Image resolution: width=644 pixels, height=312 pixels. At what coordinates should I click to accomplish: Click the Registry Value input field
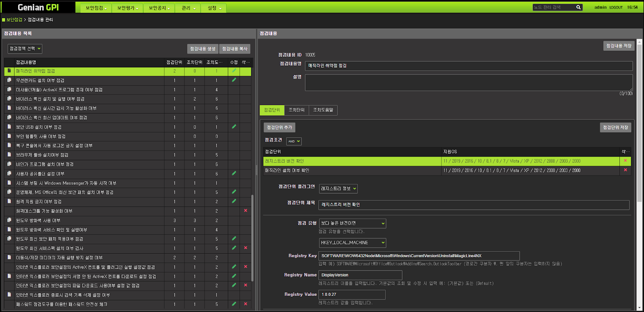point(352,295)
